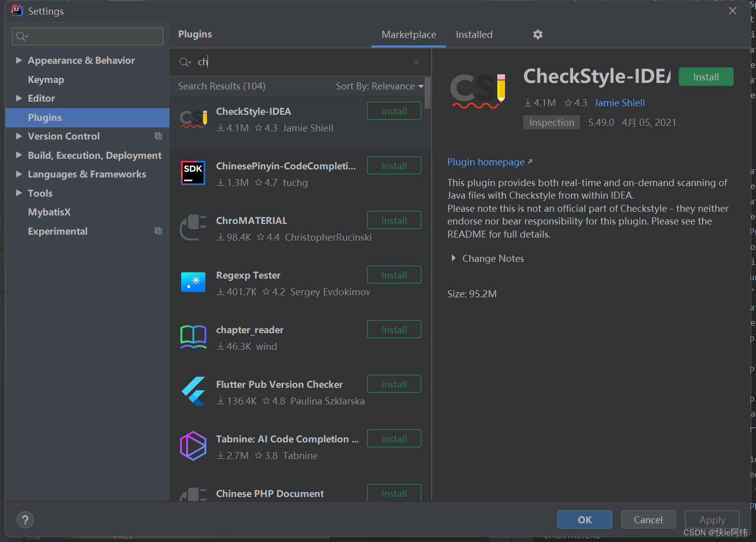
Task: Click the Inspection category tag
Action: point(552,122)
